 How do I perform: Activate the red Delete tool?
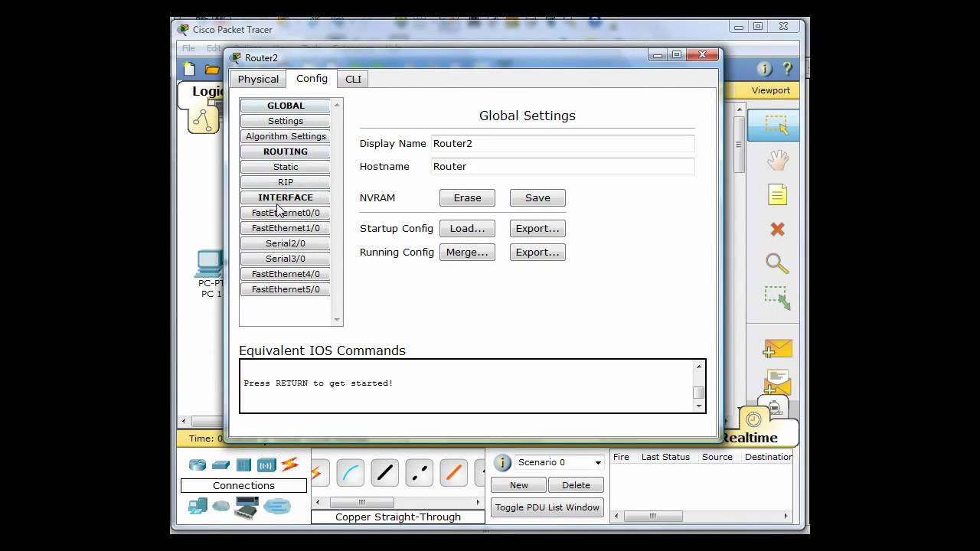pos(777,229)
